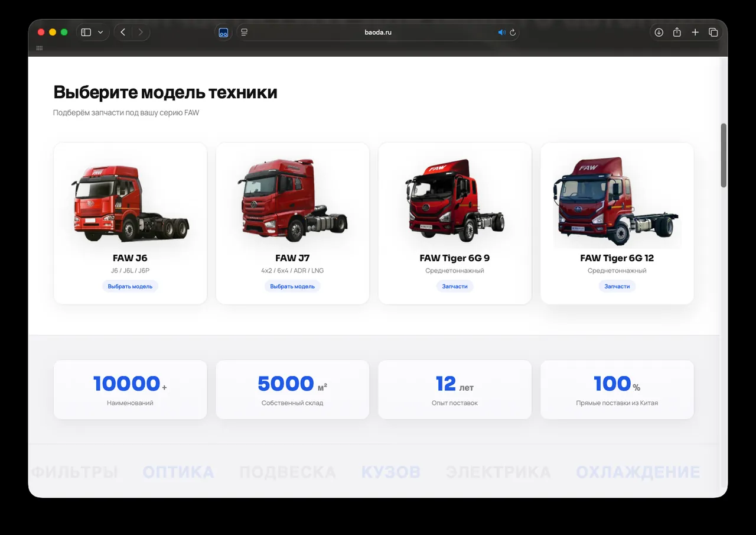Click the FAW J7 truck image

[x=292, y=199]
